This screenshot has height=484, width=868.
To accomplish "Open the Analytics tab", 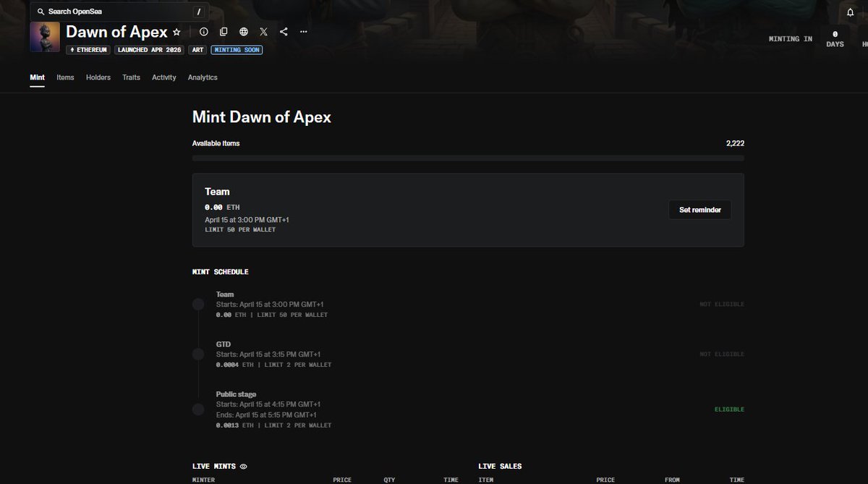I will (203, 77).
